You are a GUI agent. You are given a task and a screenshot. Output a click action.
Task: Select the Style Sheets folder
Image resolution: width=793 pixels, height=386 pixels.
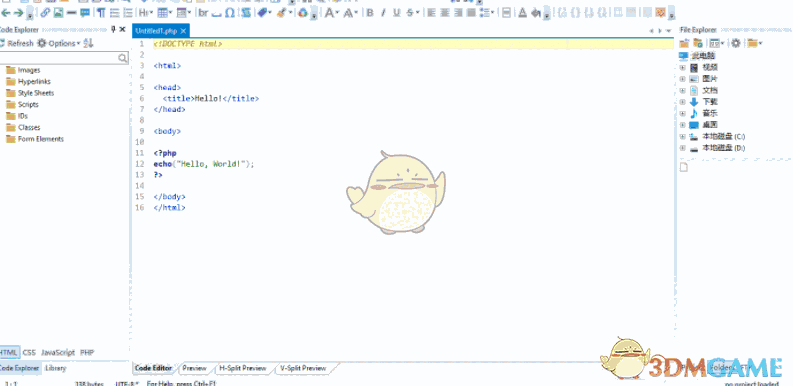pos(30,93)
